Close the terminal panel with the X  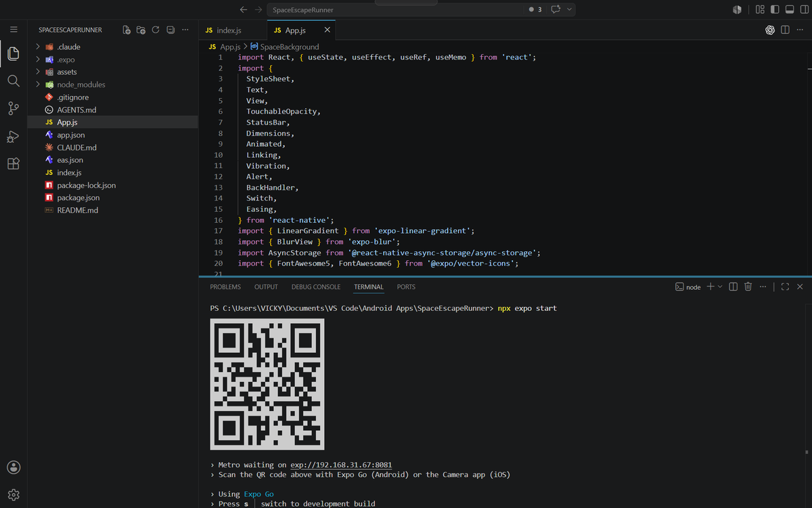(800, 287)
